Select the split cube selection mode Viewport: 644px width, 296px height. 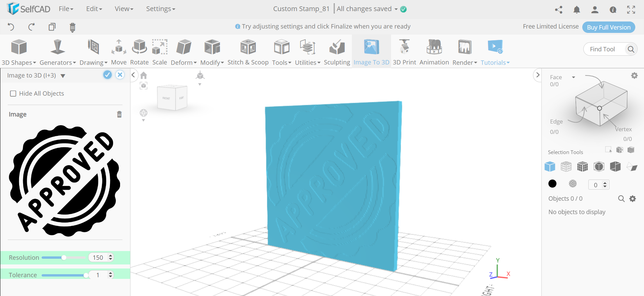(x=615, y=166)
